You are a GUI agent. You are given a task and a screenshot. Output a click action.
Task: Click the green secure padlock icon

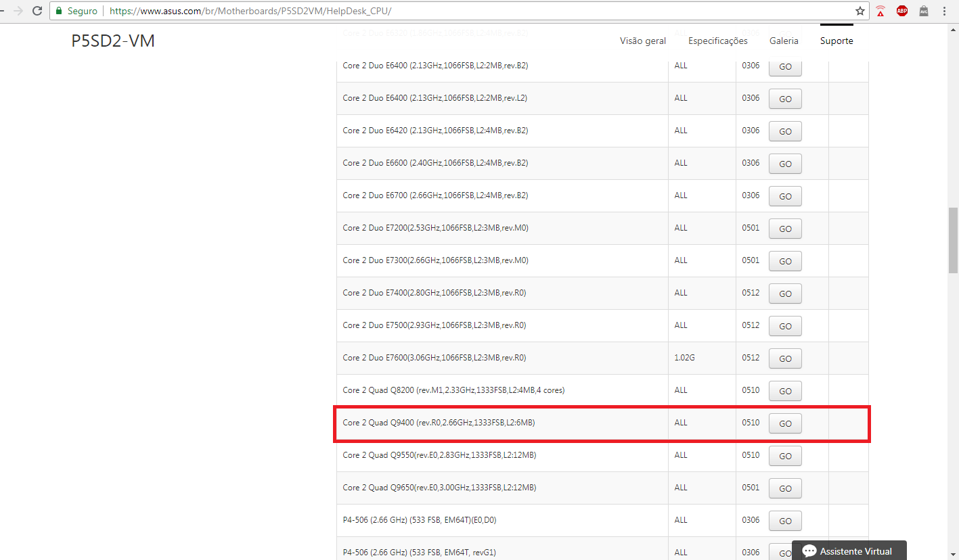(60, 11)
